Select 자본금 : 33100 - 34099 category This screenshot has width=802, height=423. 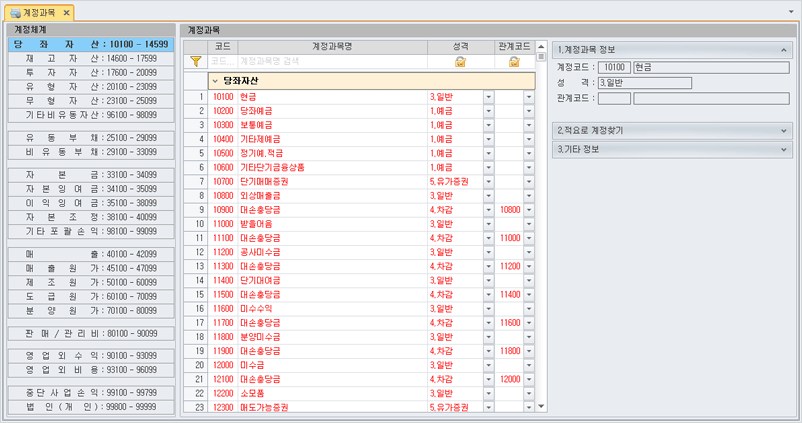[91, 175]
